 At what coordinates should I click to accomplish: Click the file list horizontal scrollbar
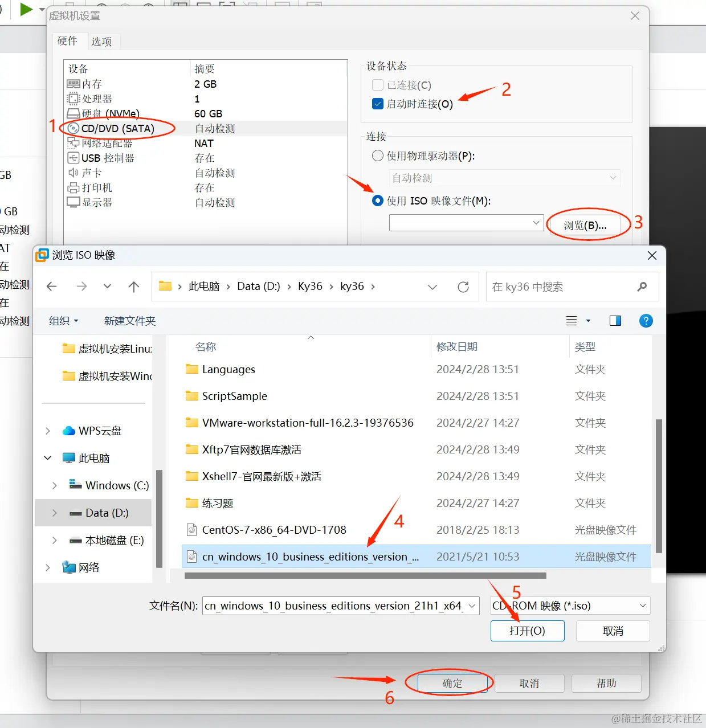pos(365,575)
